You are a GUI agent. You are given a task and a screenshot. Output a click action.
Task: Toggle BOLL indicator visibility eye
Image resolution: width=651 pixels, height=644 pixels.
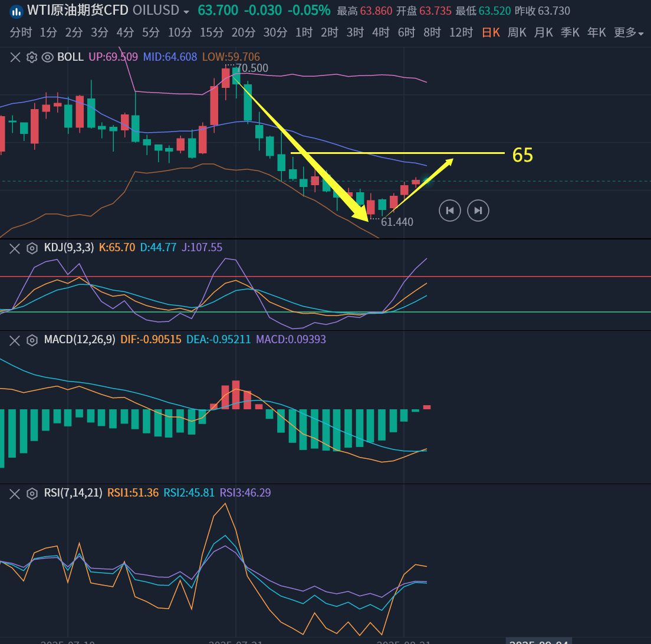pyautogui.click(x=48, y=57)
